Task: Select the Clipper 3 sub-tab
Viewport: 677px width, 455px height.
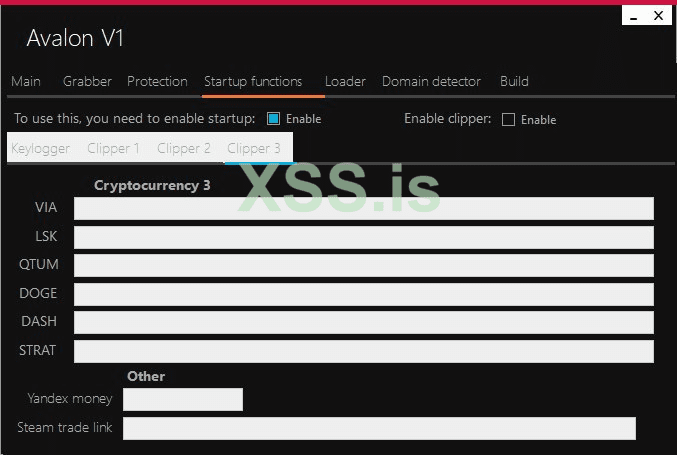Action: (254, 149)
